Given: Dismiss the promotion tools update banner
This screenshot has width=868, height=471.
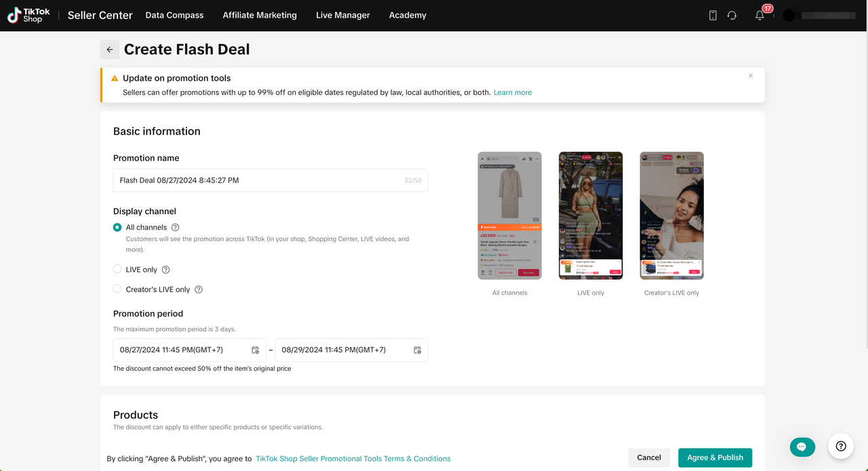Looking at the screenshot, I should tap(751, 76).
